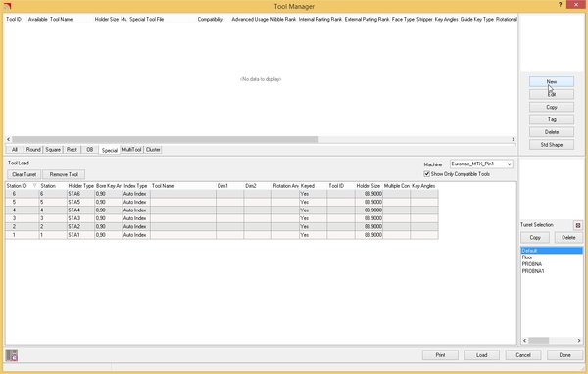The width and height of the screenshot is (588, 374).
Task: Select the Round tools tab
Action: (33, 150)
